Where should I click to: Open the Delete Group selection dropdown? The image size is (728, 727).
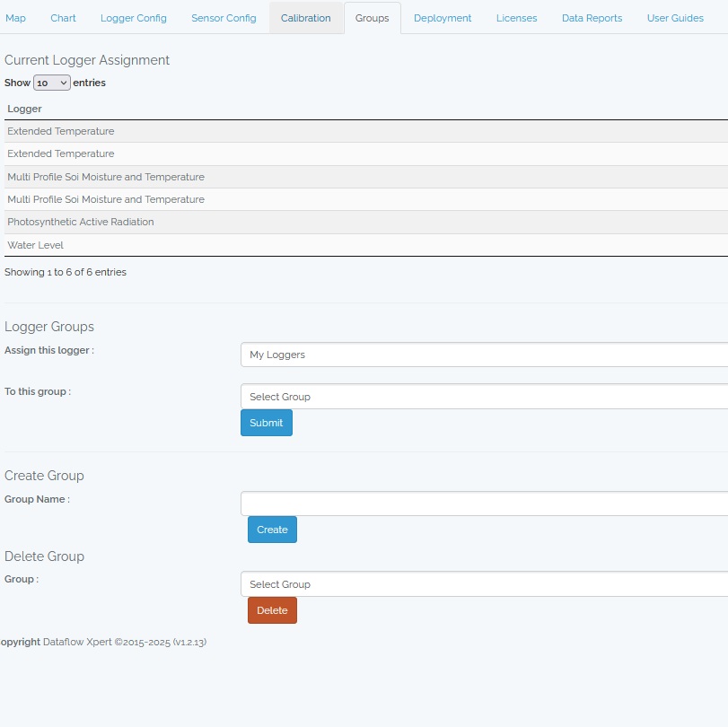point(485,584)
